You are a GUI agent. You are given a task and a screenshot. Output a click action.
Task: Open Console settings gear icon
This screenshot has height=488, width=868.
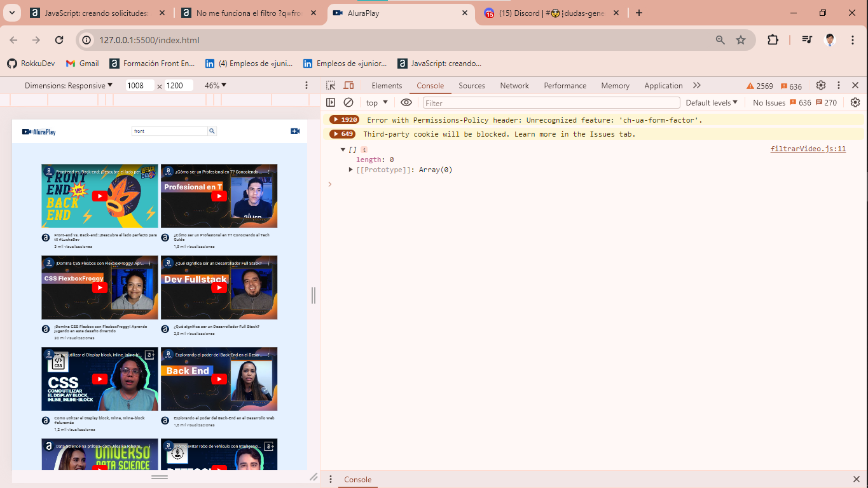[855, 102]
